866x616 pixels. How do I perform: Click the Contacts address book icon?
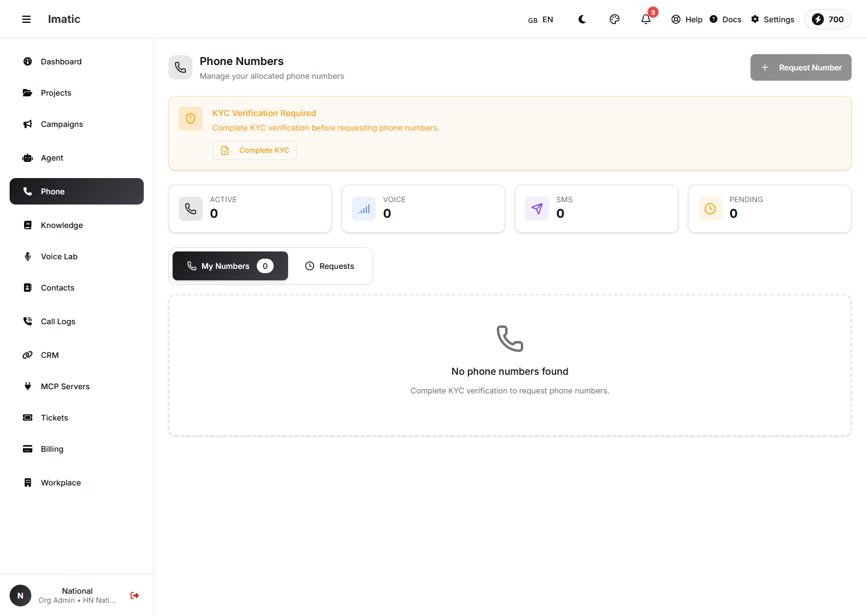pos(28,288)
